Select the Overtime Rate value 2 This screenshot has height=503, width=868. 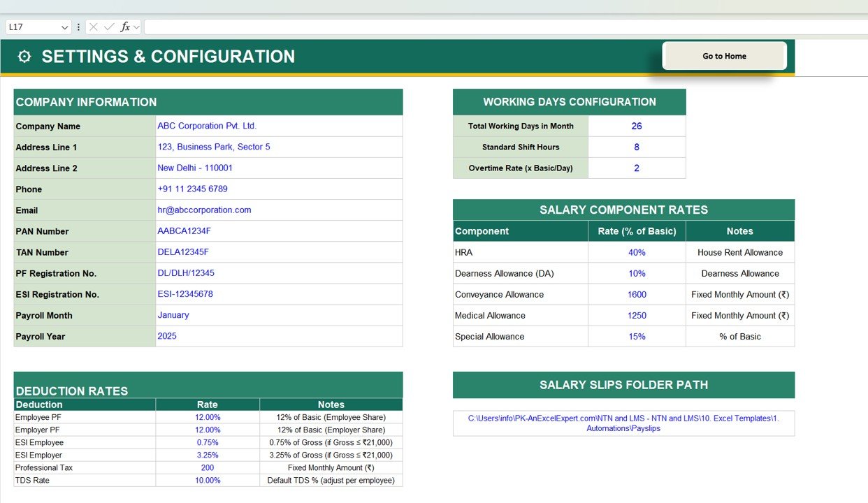coord(636,168)
